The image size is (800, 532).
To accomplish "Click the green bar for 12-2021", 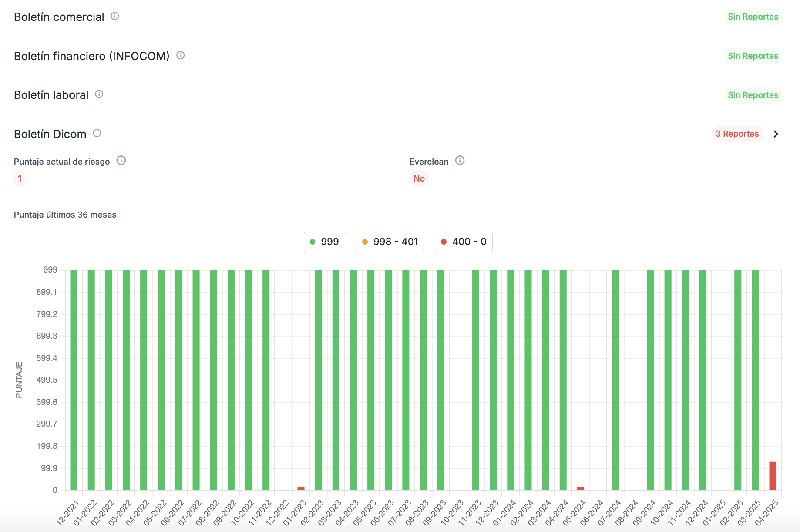I will point(74,380).
